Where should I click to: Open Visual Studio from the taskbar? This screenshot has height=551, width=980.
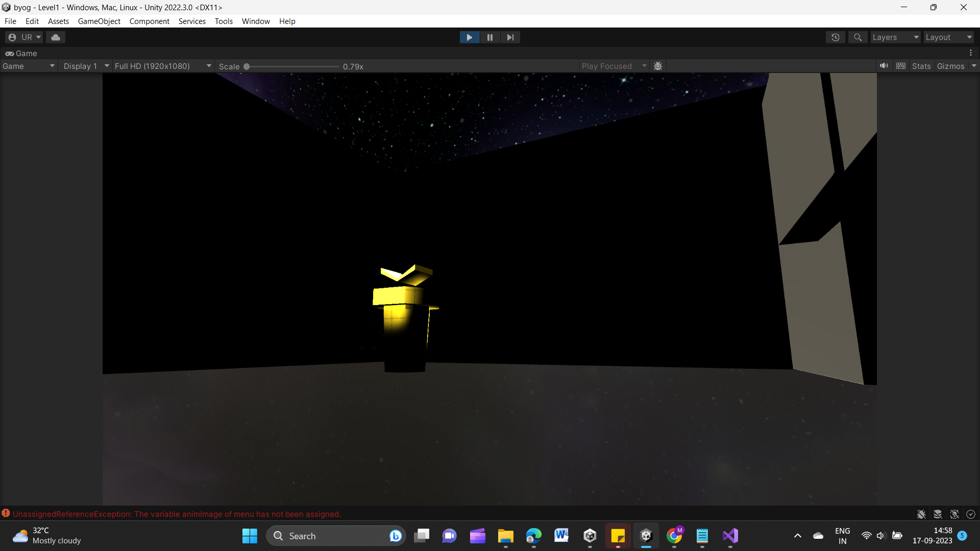730,536
